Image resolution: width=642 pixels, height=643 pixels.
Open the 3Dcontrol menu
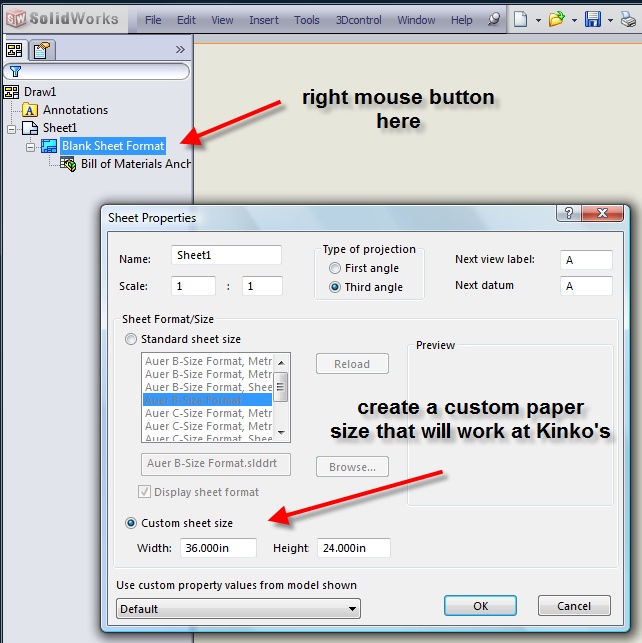(x=359, y=20)
